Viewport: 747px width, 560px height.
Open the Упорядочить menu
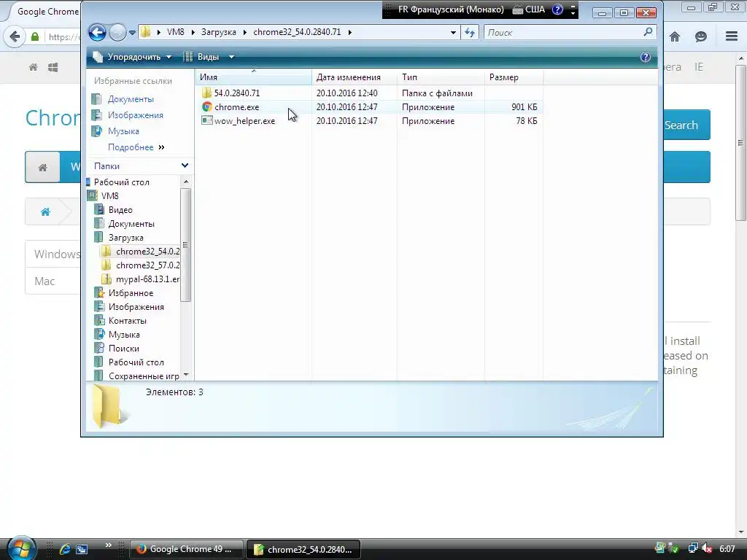click(x=132, y=57)
